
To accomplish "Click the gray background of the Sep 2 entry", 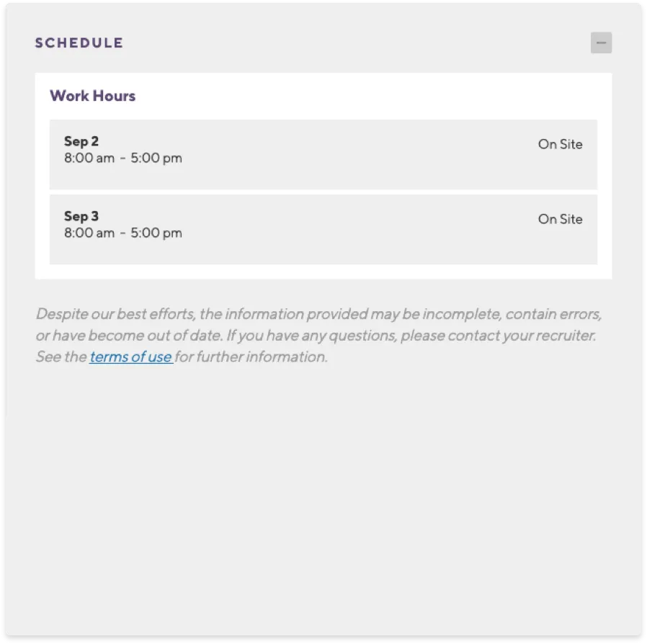I will (x=360, y=176).
